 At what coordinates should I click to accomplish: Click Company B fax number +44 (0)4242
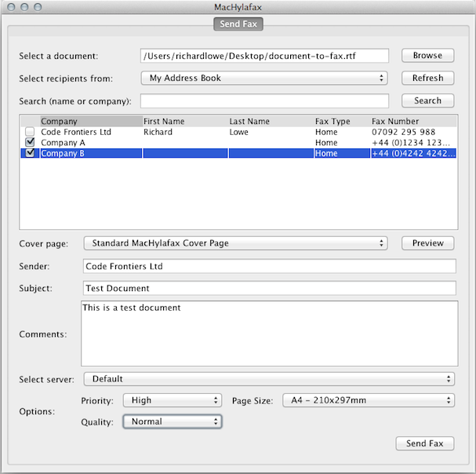point(413,153)
